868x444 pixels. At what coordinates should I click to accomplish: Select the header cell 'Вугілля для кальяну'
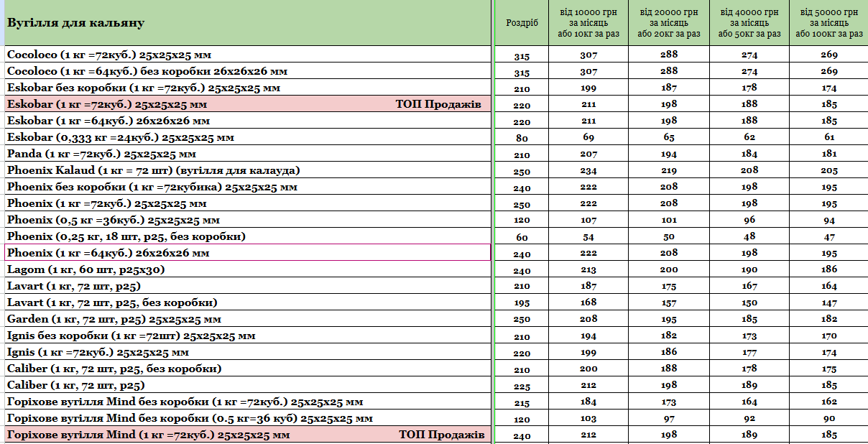[246, 22]
